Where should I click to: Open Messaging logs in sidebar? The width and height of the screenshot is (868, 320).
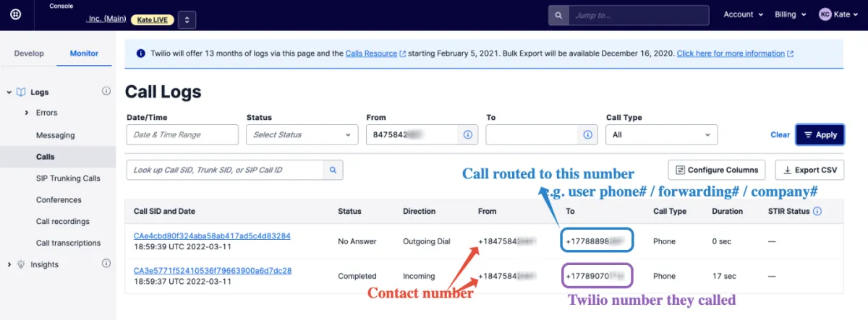pyautogui.click(x=56, y=135)
